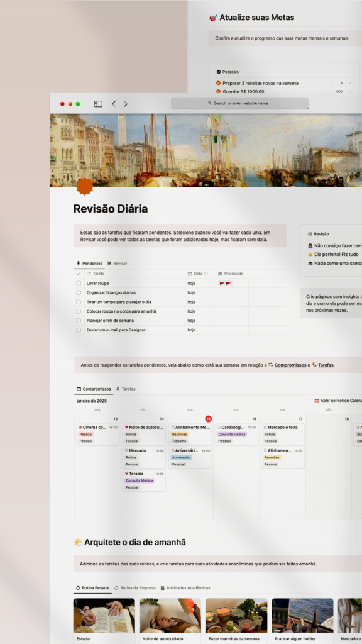
Task: Switch to the Tarefas calendar tab
Action: tap(126, 389)
